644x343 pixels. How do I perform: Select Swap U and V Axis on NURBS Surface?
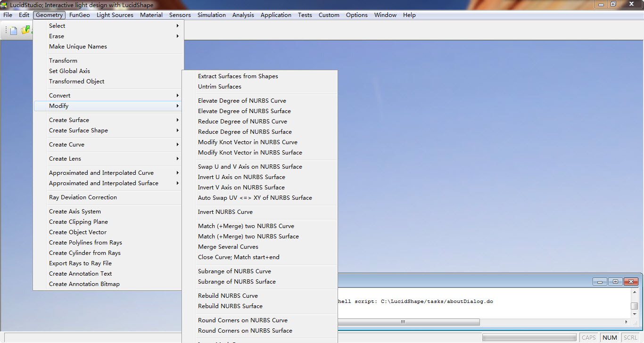click(x=260, y=167)
